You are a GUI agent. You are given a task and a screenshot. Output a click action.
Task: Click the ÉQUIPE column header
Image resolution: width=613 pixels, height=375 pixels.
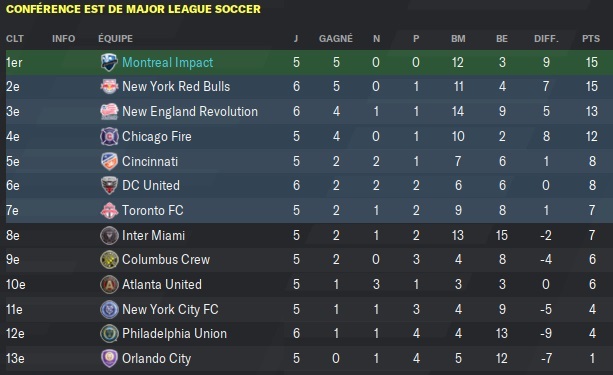click(115, 38)
